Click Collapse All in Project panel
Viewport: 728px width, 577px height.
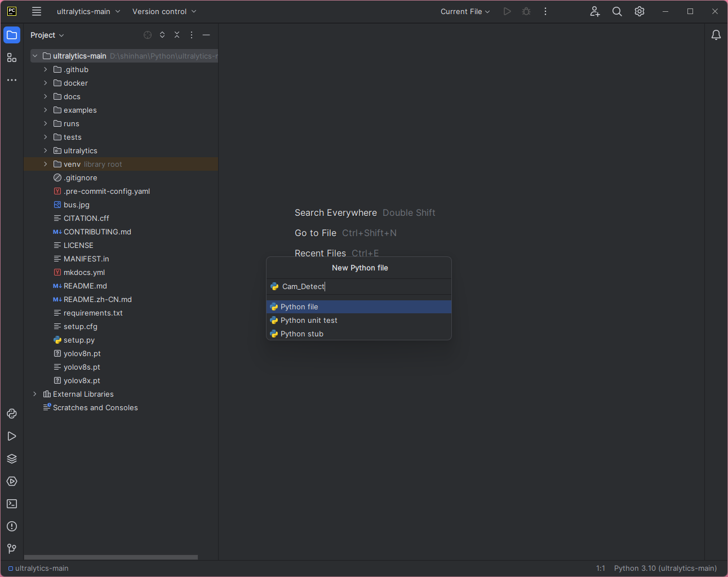pyautogui.click(x=177, y=35)
